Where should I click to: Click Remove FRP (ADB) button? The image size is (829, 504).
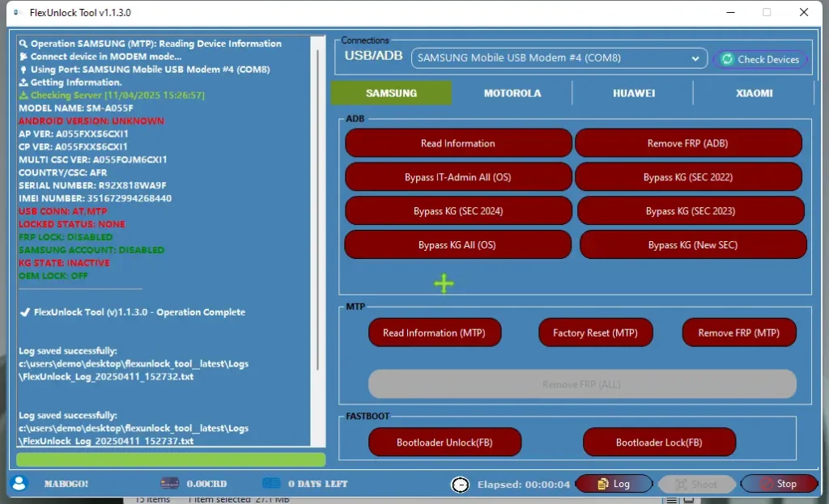point(687,143)
